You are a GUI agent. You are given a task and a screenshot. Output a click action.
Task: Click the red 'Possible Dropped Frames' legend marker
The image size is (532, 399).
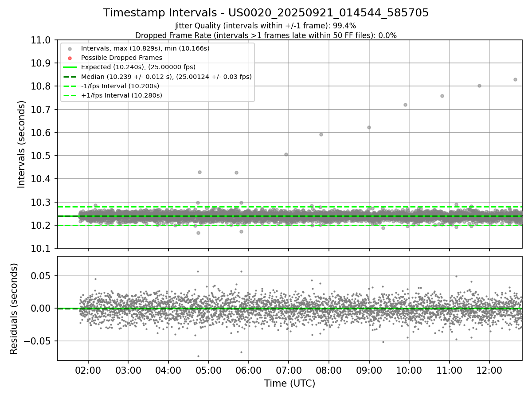(70, 58)
